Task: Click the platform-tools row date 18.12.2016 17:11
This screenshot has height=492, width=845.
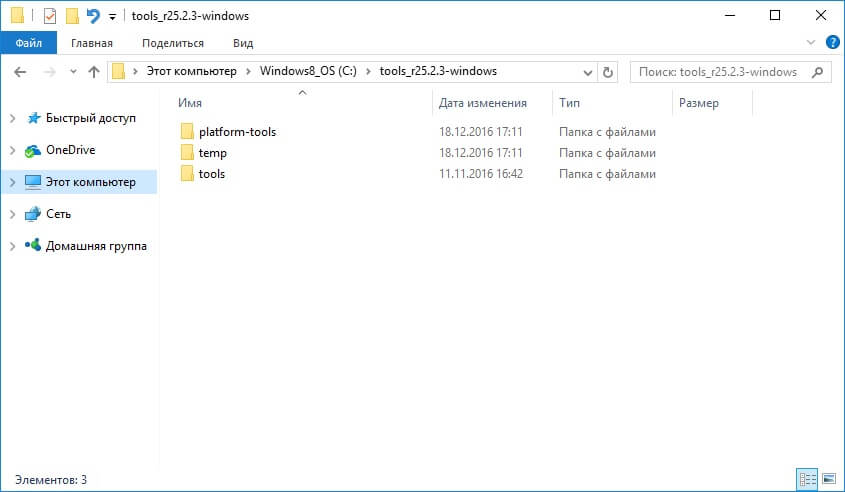Action: click(481, 131)
